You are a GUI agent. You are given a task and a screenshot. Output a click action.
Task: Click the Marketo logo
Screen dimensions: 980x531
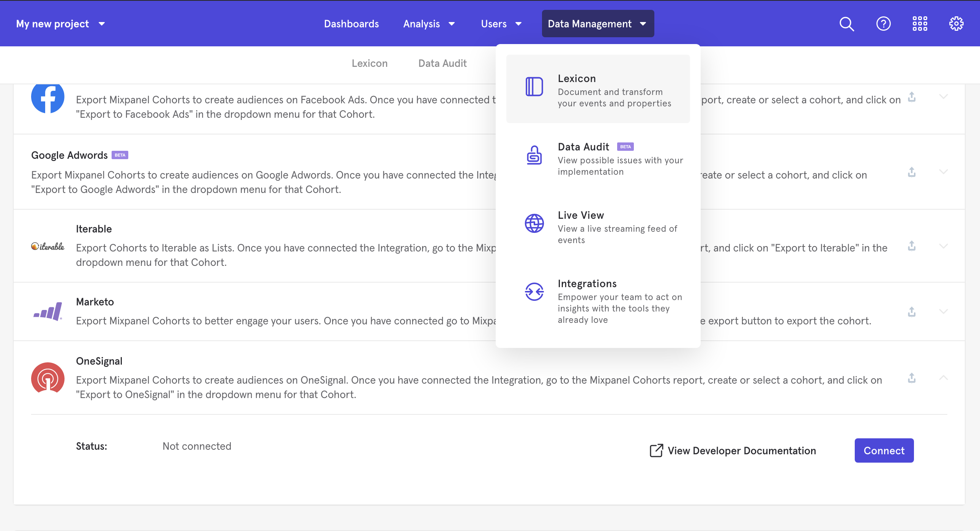(47, 311)
